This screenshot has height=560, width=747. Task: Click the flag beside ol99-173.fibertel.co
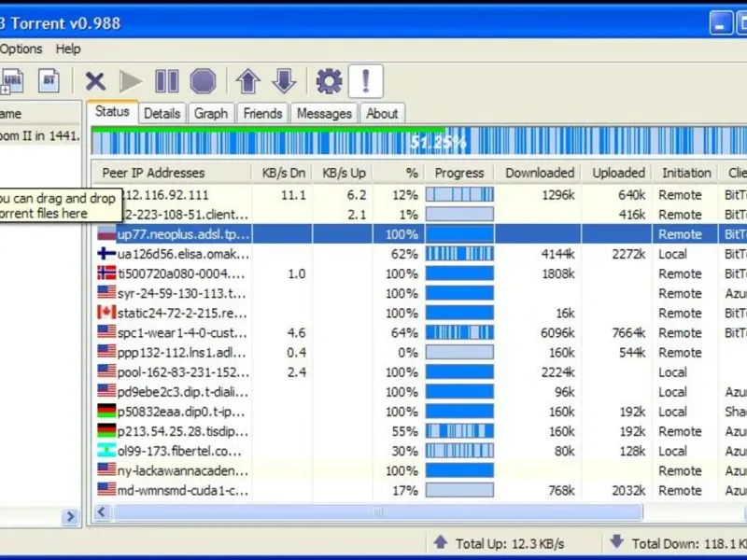point(106,451)
